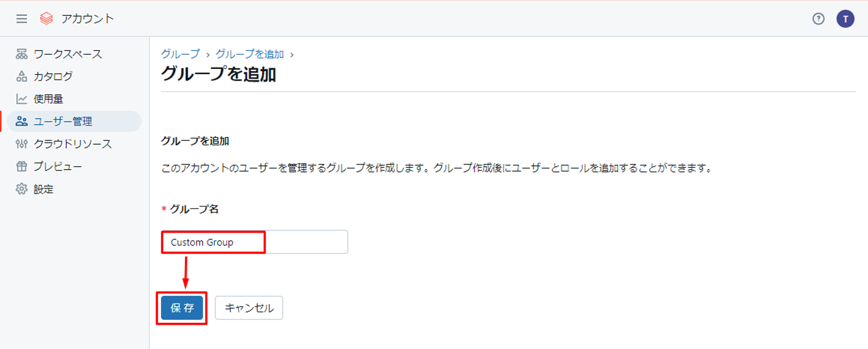Click the ユーザー管理 people icon
This screenshot has width=868, height=349.
(x=21, y=121)
